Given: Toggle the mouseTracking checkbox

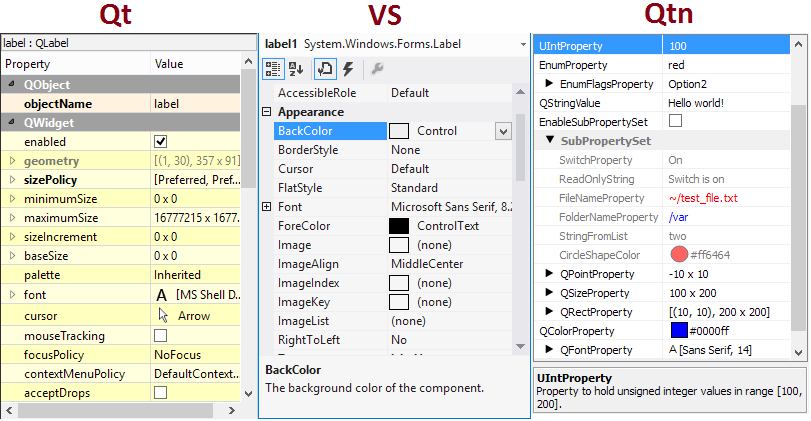Looking at the screenshot, I should 161,336.
